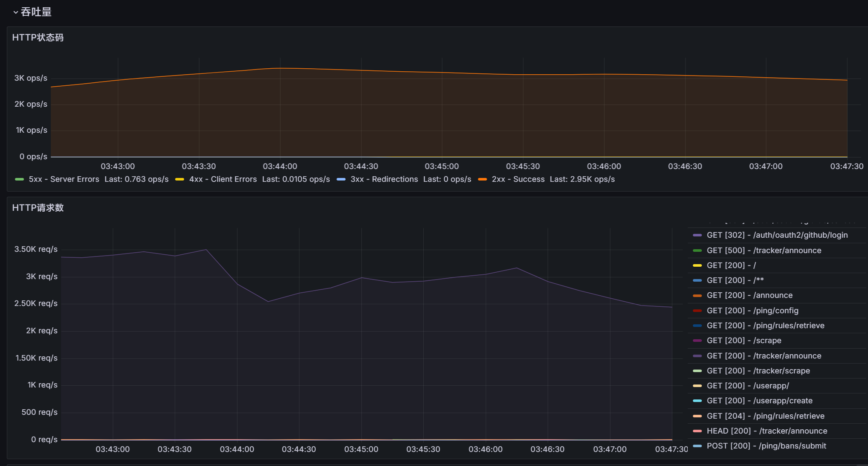868x466 pixels.
Task: Select GET [200] /tracker/announce legend entry
Action: [764, 356]
